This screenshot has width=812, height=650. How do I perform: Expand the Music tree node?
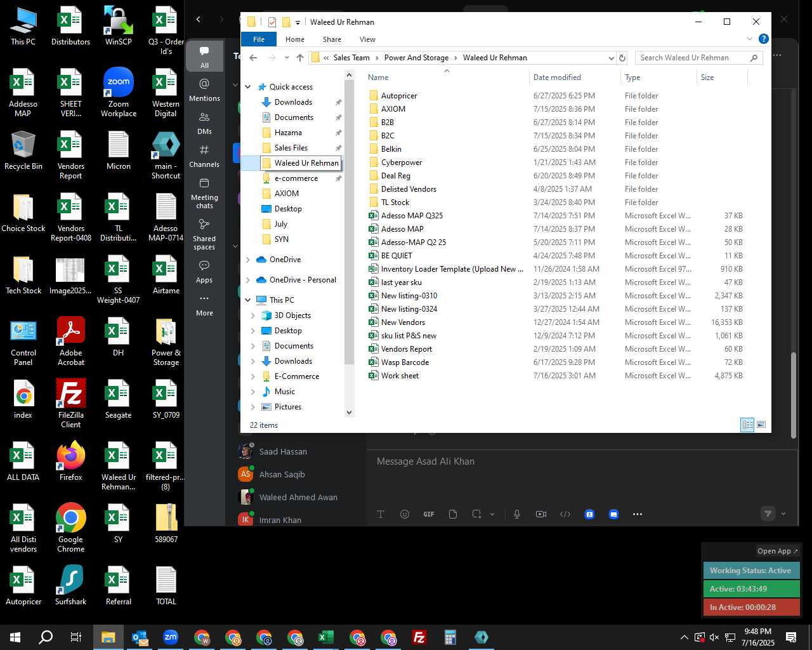point(253,392)
